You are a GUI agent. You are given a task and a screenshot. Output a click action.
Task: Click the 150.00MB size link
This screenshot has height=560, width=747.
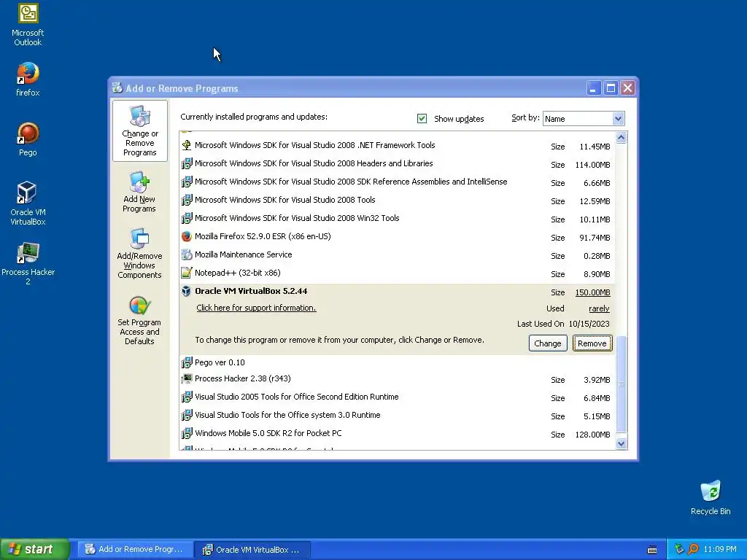(x=592, y=292)
